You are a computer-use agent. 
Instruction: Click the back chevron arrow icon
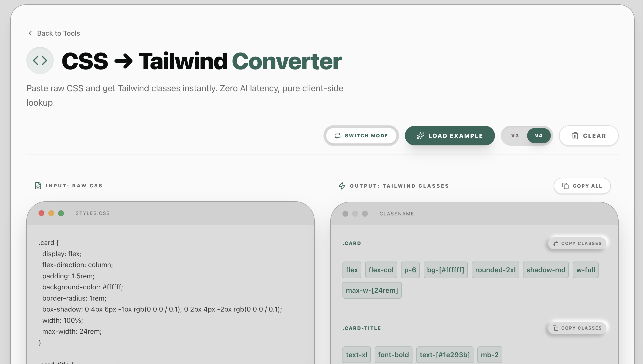point(30,33)
